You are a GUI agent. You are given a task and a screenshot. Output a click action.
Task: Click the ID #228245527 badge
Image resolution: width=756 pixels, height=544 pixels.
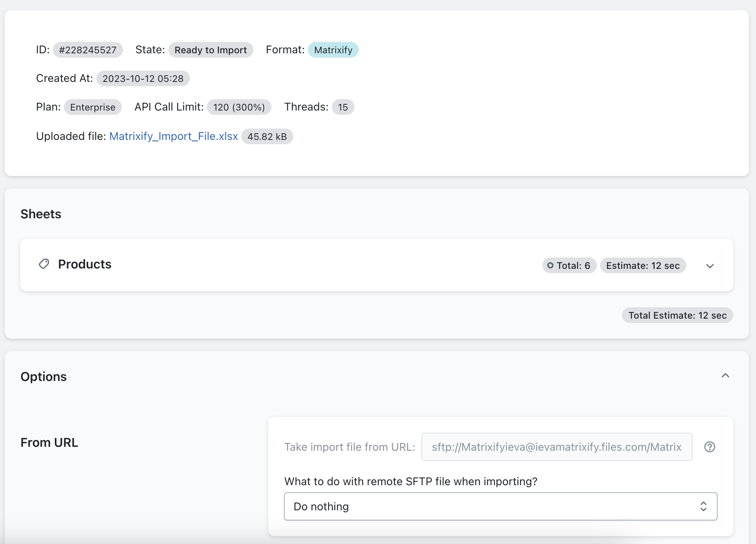click(x=88, y=50)
